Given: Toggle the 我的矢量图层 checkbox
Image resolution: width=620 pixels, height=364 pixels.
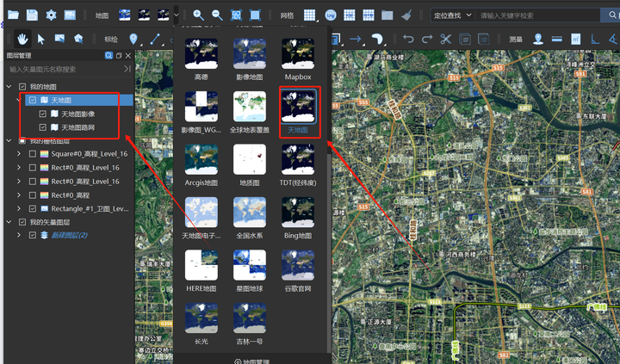Looking at the screenshot, I should pyautogui.click(x=22, y=222).
